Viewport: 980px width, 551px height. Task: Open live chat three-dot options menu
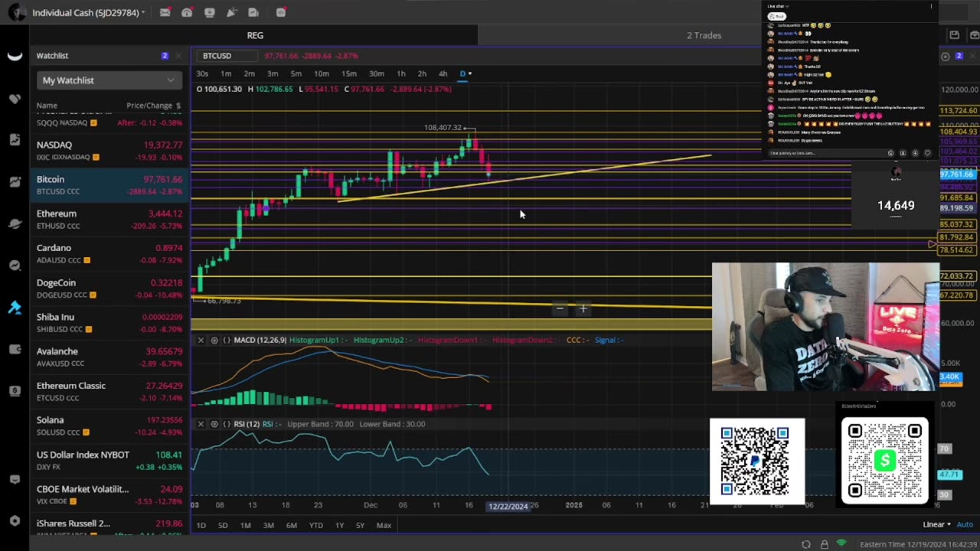tap(931, 6)
